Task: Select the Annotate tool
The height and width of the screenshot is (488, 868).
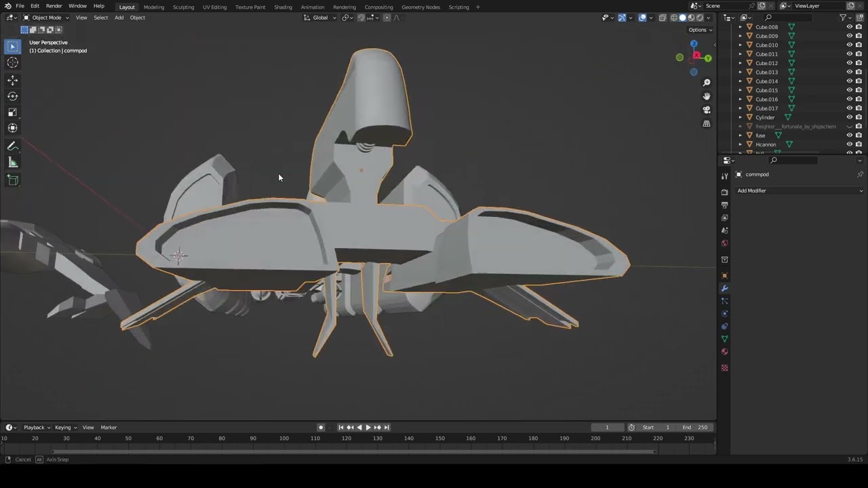Action: (12, 146)
